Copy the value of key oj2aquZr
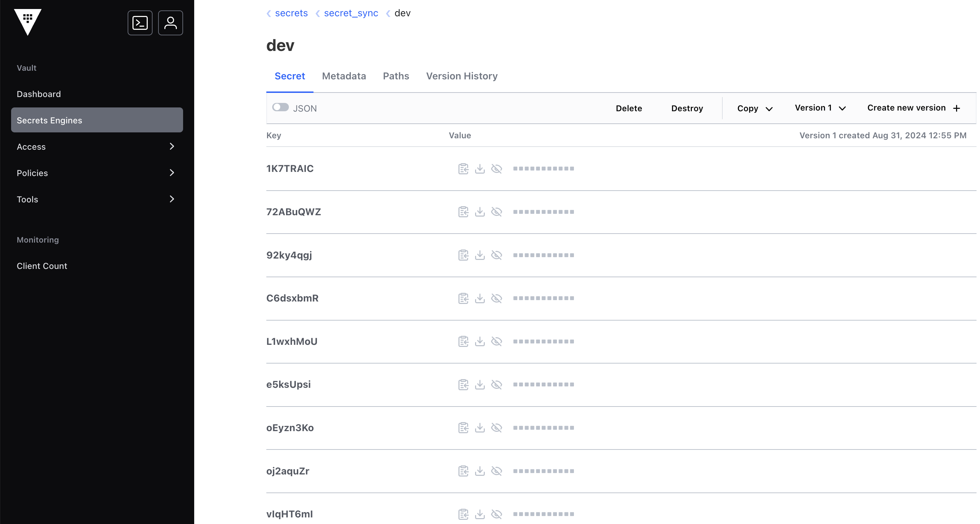 point(463,471)
